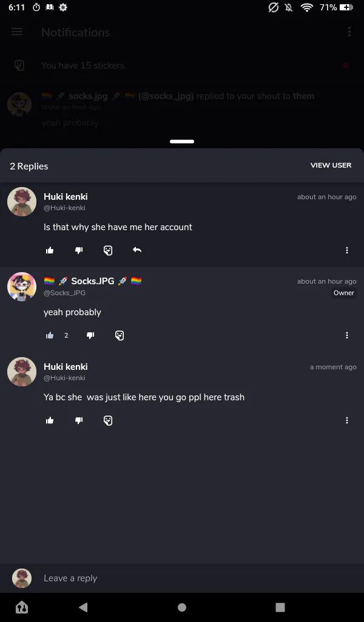Image resolution: width=364 pixels, height=622 pixels.
Task: Dislike Huki kenki's first comment
Action: tap(79, 250)
